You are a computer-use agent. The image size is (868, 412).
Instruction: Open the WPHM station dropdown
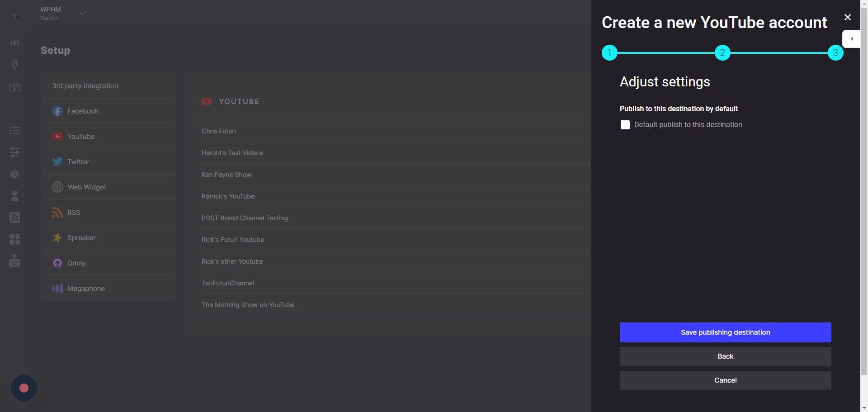pos(62,14)
